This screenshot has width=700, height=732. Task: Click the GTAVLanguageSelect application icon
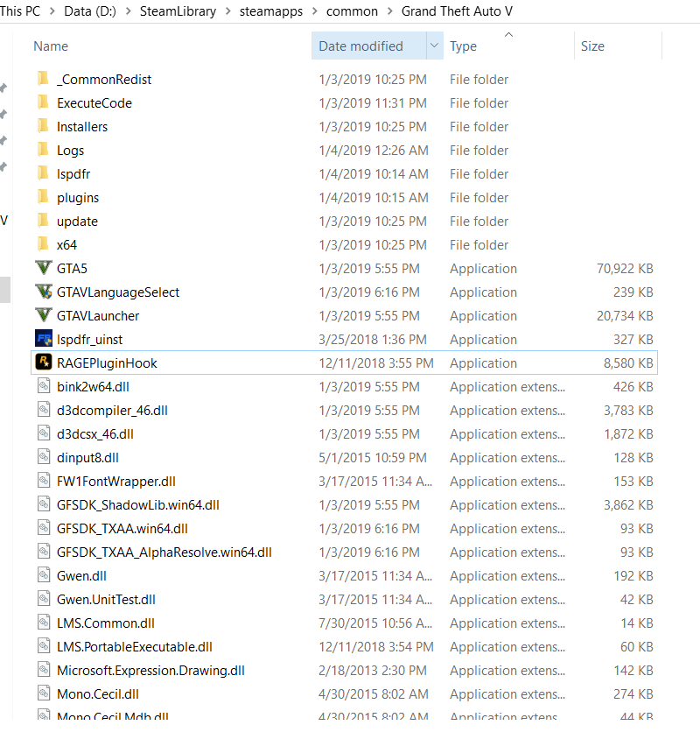(44, 292)
